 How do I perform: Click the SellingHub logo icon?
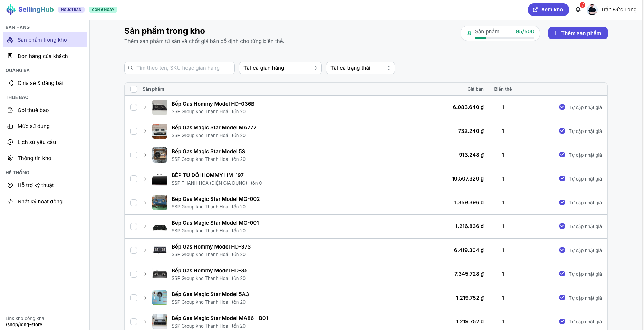click(10, 10)
